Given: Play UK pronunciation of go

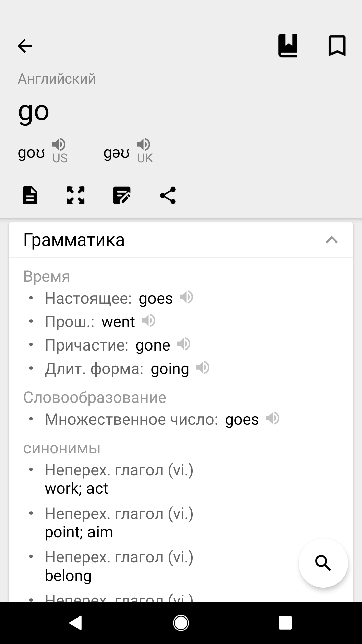Looking at the screenshot, I should (x=144, y=145).
